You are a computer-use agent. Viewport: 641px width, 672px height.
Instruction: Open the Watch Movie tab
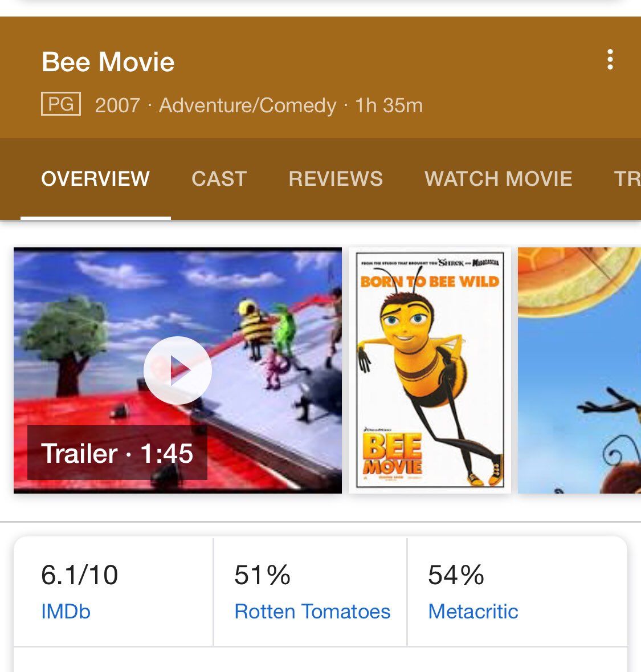pyautogui.click(x=499, y=179)
